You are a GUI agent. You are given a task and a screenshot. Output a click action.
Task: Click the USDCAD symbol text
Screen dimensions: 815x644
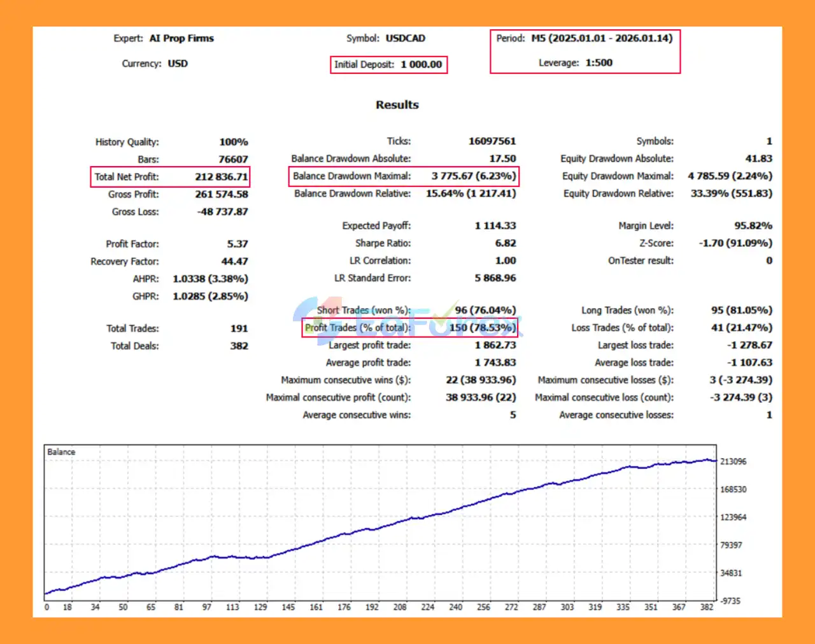405,38
